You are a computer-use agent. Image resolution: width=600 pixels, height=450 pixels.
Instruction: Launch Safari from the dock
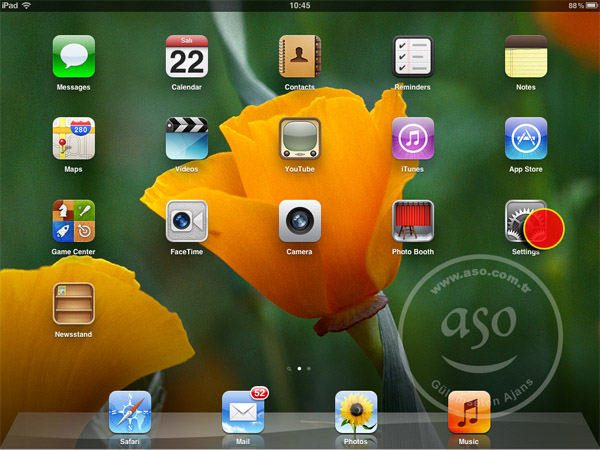[x=130, y=412]
